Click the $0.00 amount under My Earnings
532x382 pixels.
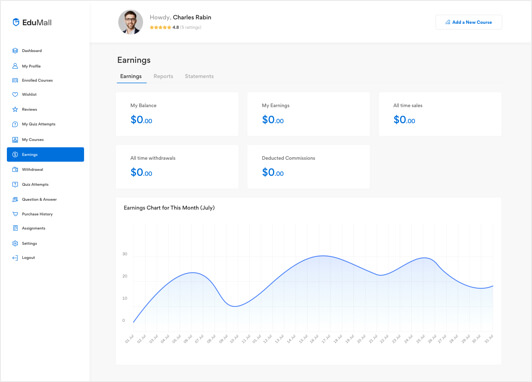tap(273, 120)
